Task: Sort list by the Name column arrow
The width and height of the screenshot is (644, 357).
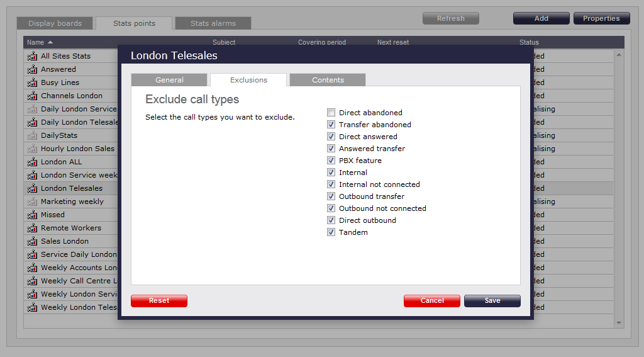Action: (x=50, y=42)
